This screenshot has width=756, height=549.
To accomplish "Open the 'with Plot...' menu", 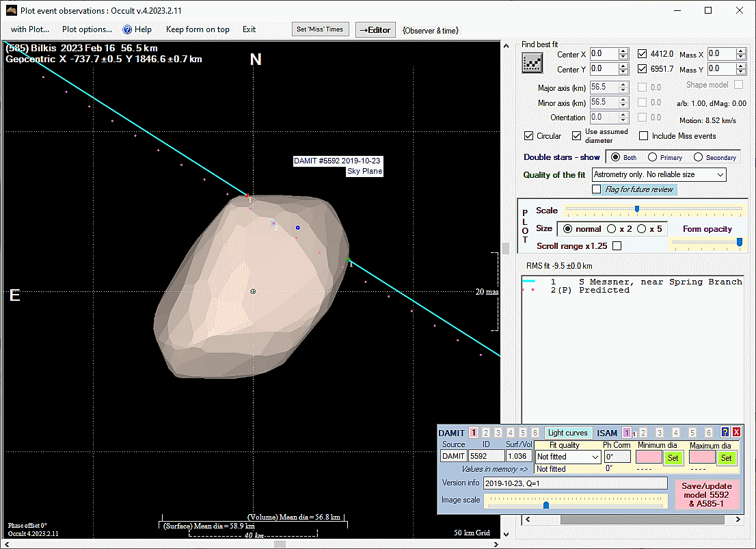I will pyautogui.click(x=30, y=29).
